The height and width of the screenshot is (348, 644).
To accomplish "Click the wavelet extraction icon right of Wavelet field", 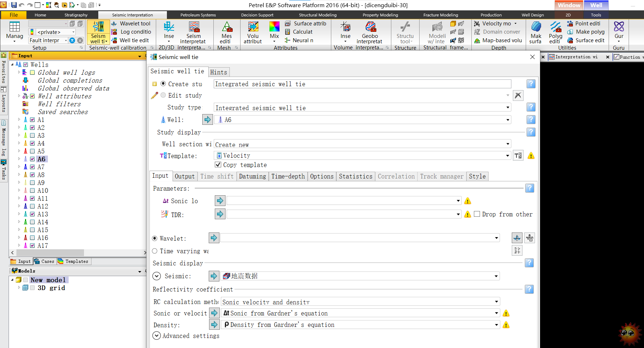I will pos(517,238).
